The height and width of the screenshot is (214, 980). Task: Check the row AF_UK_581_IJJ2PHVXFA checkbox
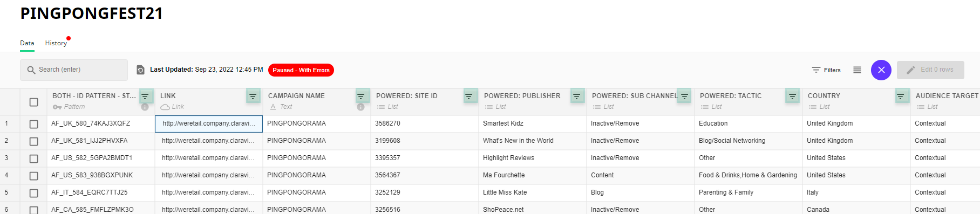point(34,141)
